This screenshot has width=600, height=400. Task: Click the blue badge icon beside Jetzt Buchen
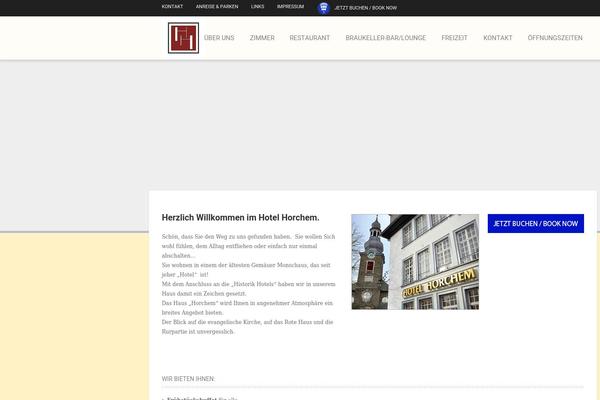tap(324, 8)
